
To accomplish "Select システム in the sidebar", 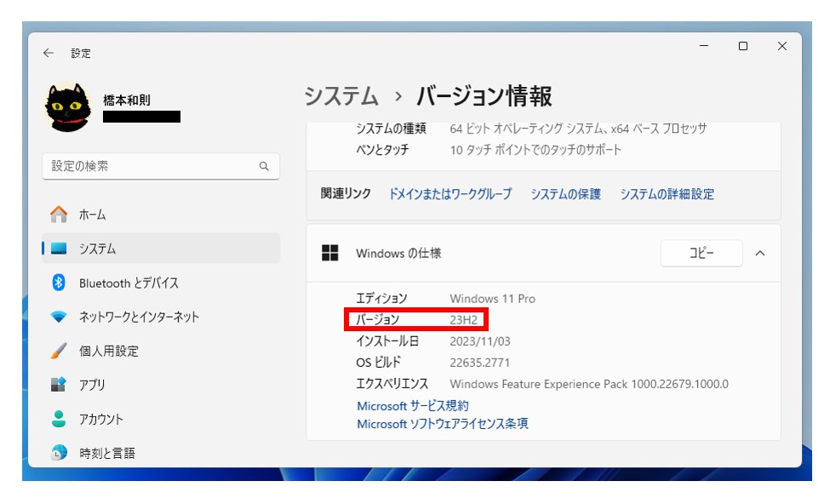I will [161, 249].
